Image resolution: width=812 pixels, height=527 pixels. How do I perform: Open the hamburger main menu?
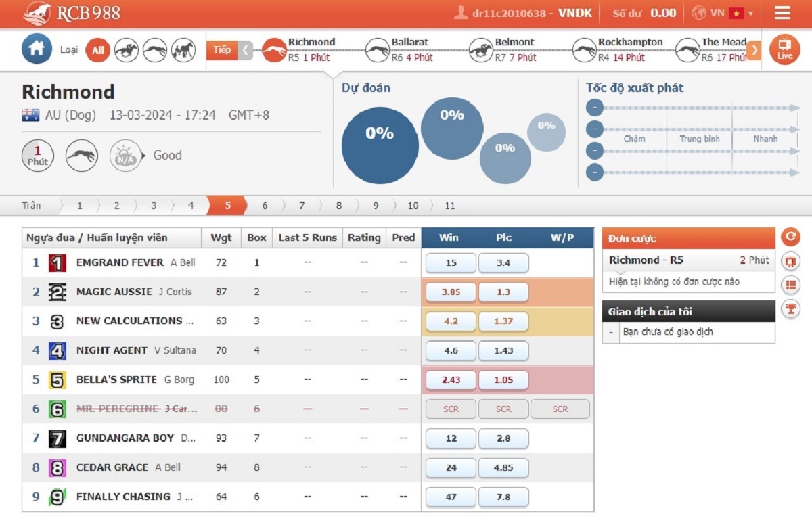[x=783, y=13]
